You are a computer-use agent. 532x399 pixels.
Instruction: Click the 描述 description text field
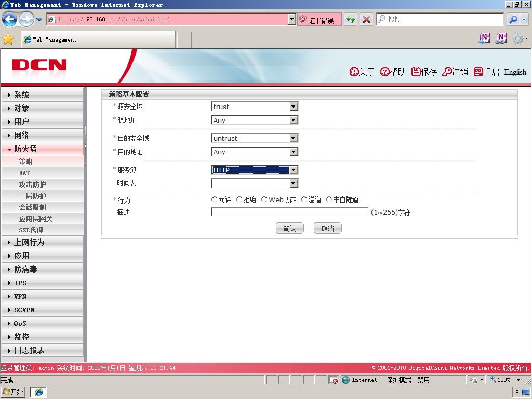click(289, 212)
